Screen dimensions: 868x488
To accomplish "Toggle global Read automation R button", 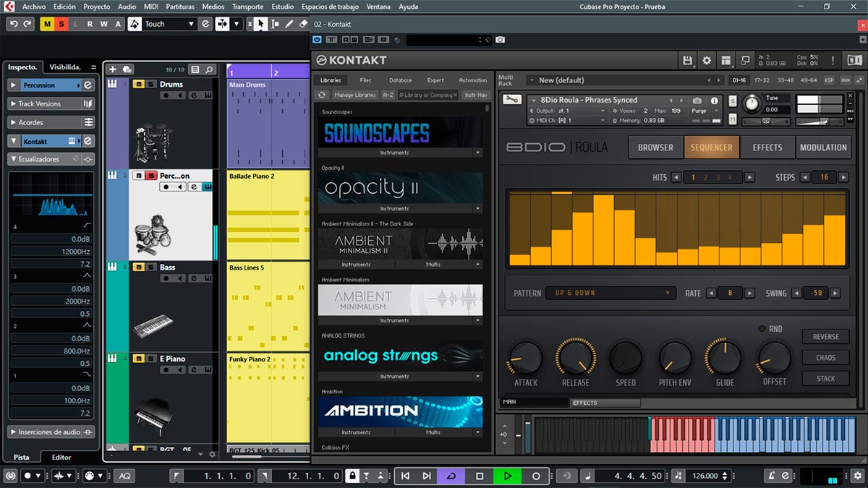I will point(90,24).
